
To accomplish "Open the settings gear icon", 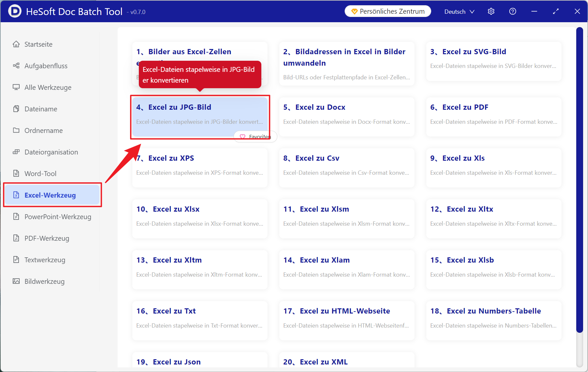I will coord(491,11).
